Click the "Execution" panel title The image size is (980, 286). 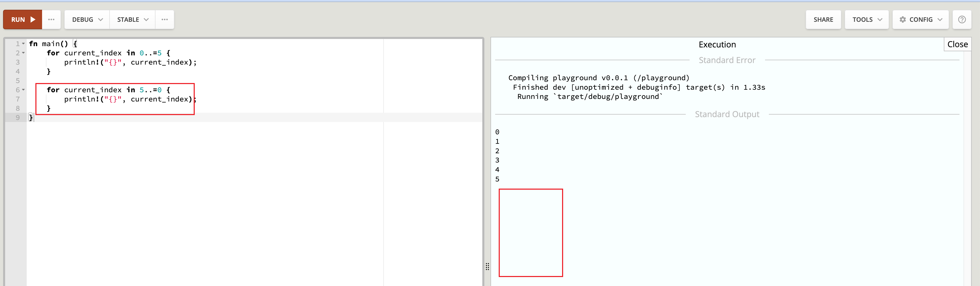point(717,44)
